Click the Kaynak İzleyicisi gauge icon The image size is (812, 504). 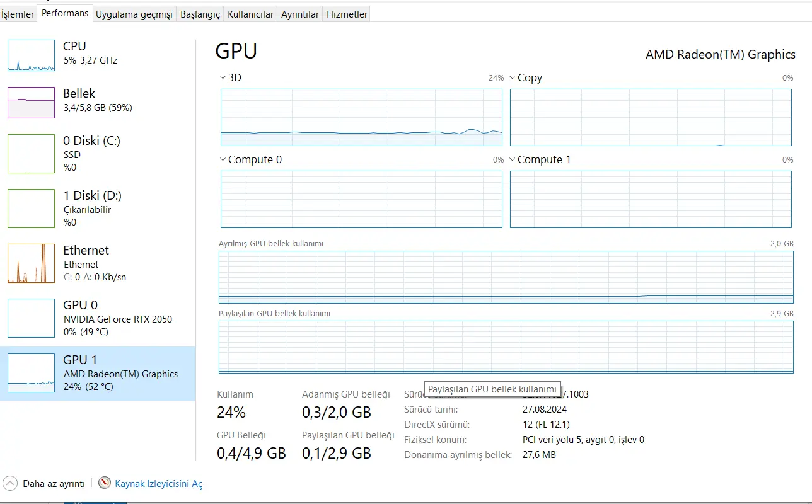[105, 483]
